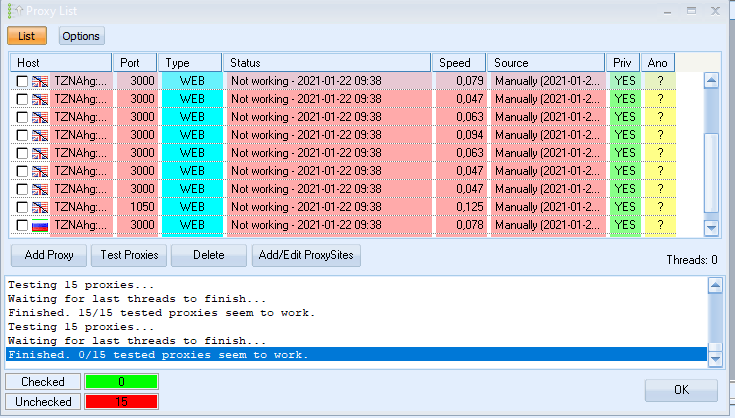Select the speed cell showing 0,125
This screenshot has height=418, width=735.
461,207
